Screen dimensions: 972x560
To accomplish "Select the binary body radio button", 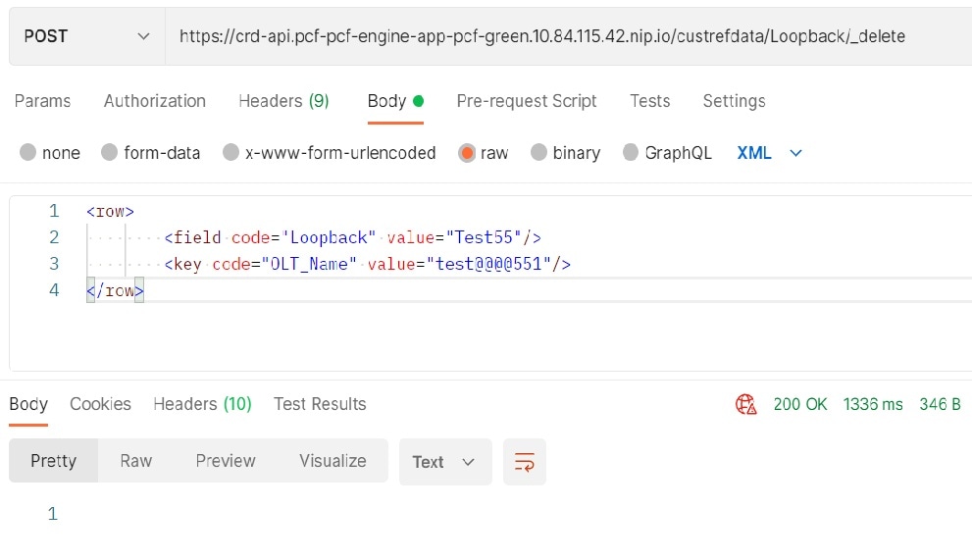I will 538,153.
